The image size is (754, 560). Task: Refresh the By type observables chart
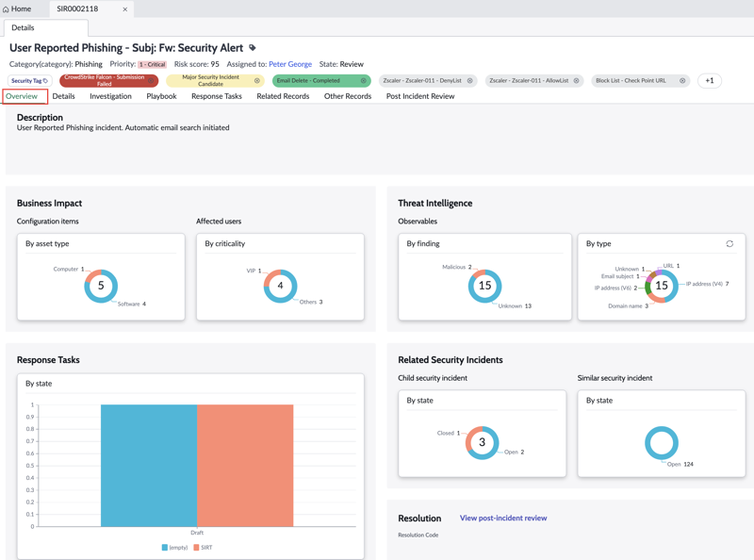point(729,244)
